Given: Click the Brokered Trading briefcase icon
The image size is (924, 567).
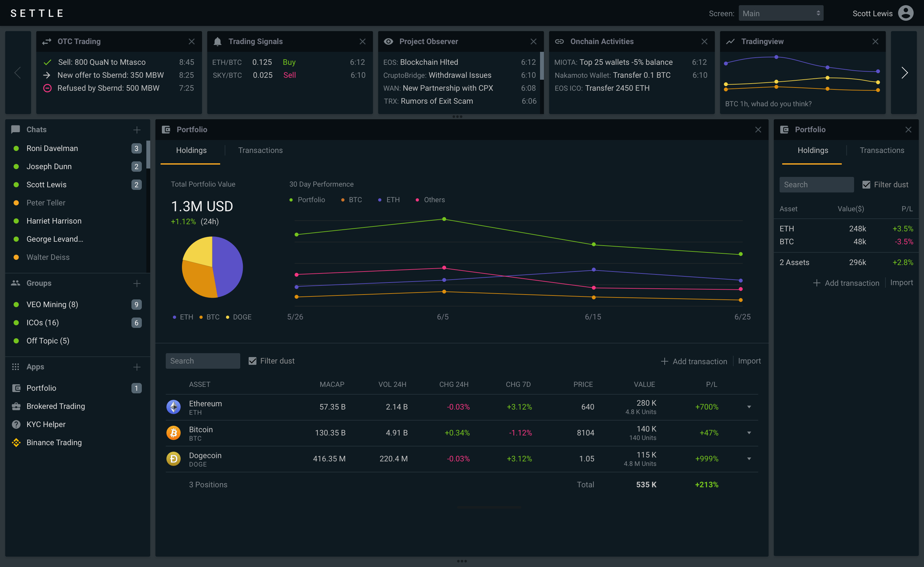Looking at the screenshot, I should (16, 406).
